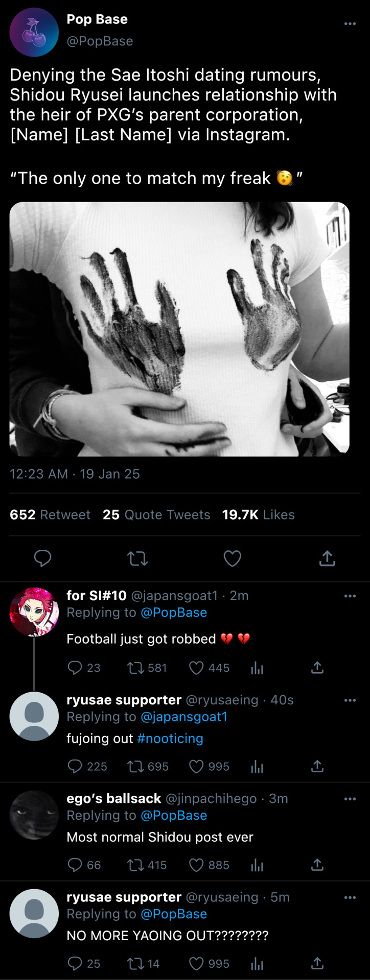The height and width of the screenshot is (980, 370).
Task: Share the main Pop Base tweet
Action: tap(327, 559)
